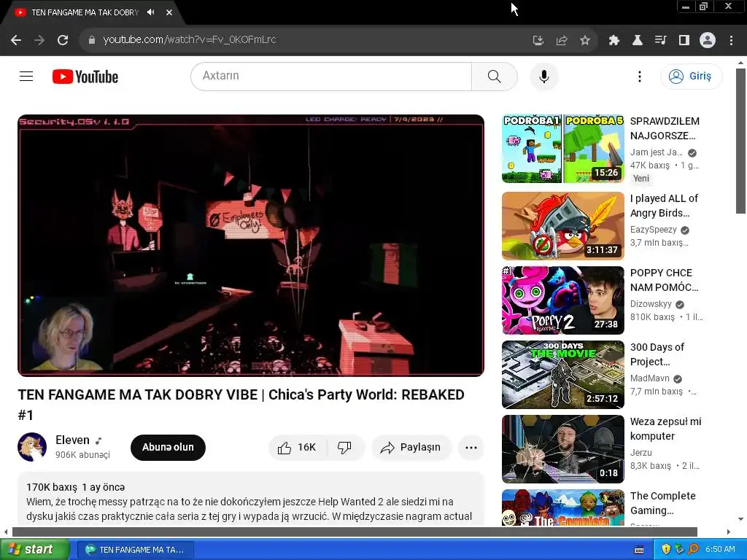
Task: Mute tab via speaker icon on tab
Action: [x=150, y=12]
